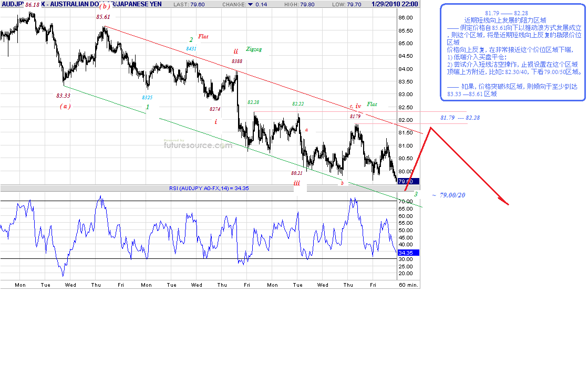Image resolution: width=588 pixels, height=376 pixels.
Task: Click the 34.35 RSI value tag
Action: tap(408, 253)
